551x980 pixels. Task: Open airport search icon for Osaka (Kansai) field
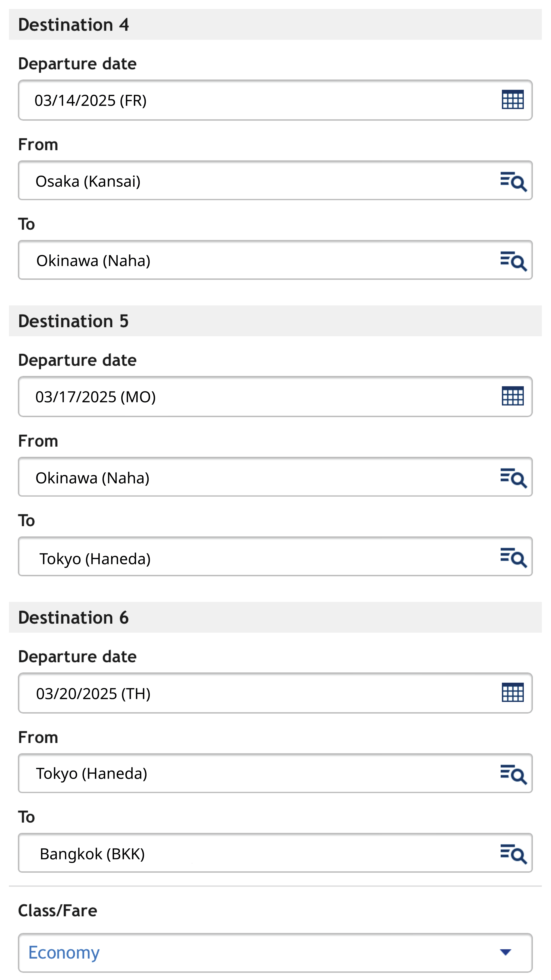coord(513,181)
